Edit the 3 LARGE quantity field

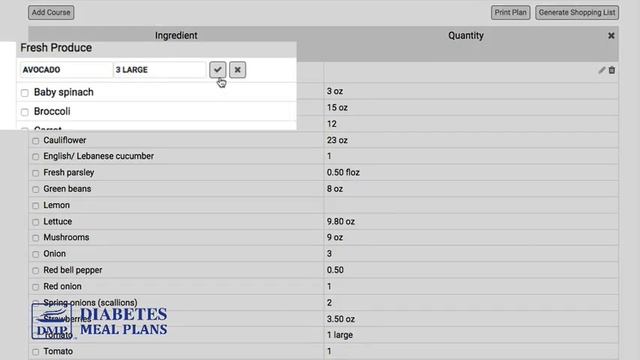coord(159,70)
